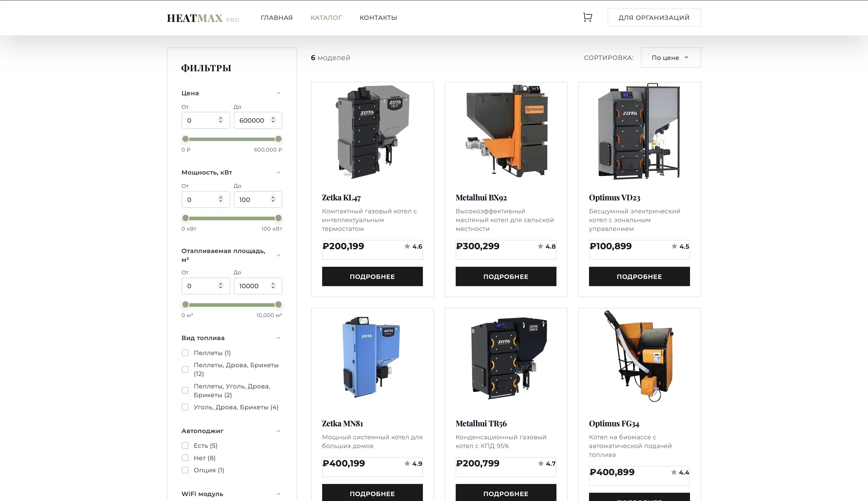Collapse the 'Вид топлива' filter section
Screen dimensions: 868x501
tap(278, 338)
